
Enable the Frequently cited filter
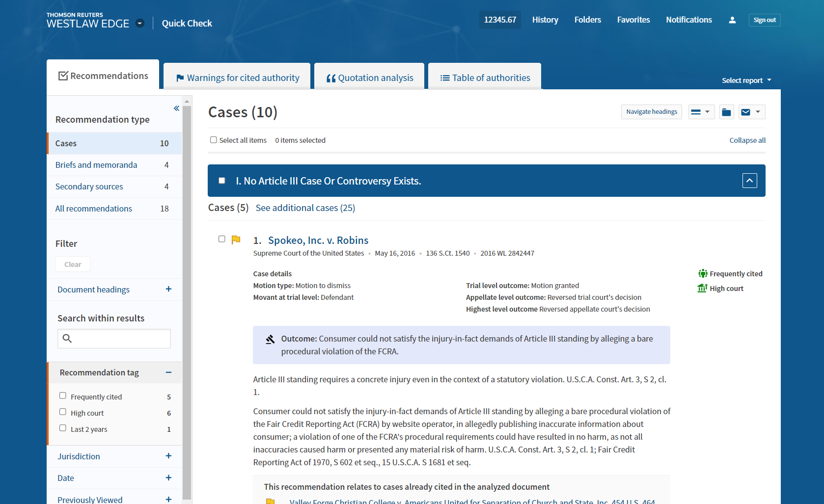pos(63,396)
